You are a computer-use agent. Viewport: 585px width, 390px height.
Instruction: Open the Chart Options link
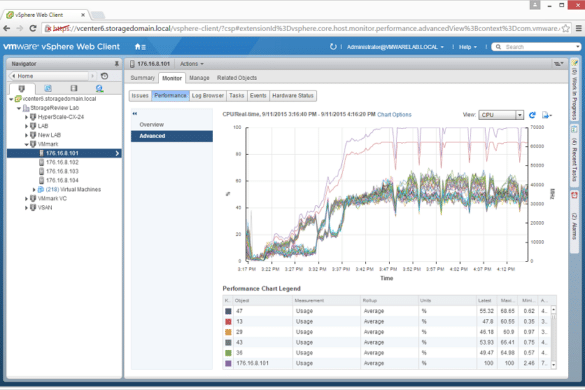394,115
